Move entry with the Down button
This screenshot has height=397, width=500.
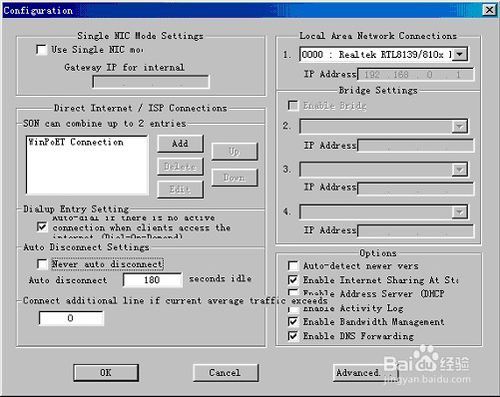[x=234, y=177]
